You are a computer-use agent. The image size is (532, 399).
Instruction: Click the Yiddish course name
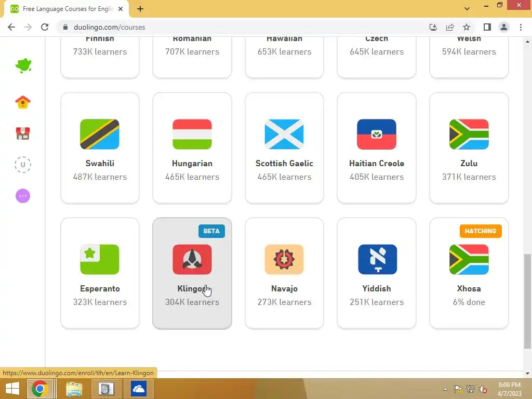tap(377, 288)
